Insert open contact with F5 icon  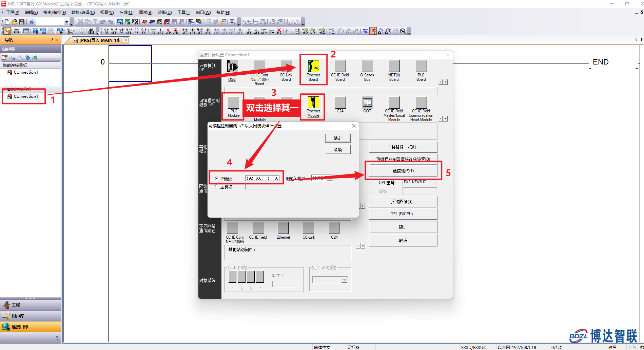click(x=106, y=31)
